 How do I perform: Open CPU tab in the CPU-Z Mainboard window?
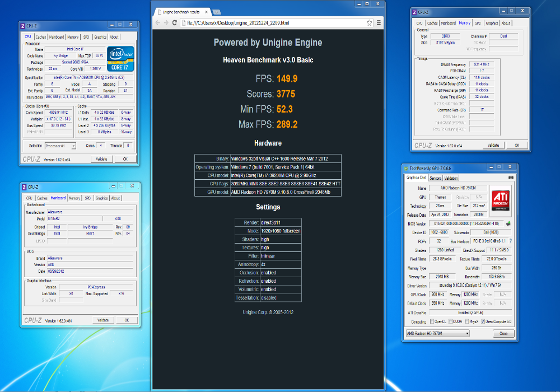29,198
